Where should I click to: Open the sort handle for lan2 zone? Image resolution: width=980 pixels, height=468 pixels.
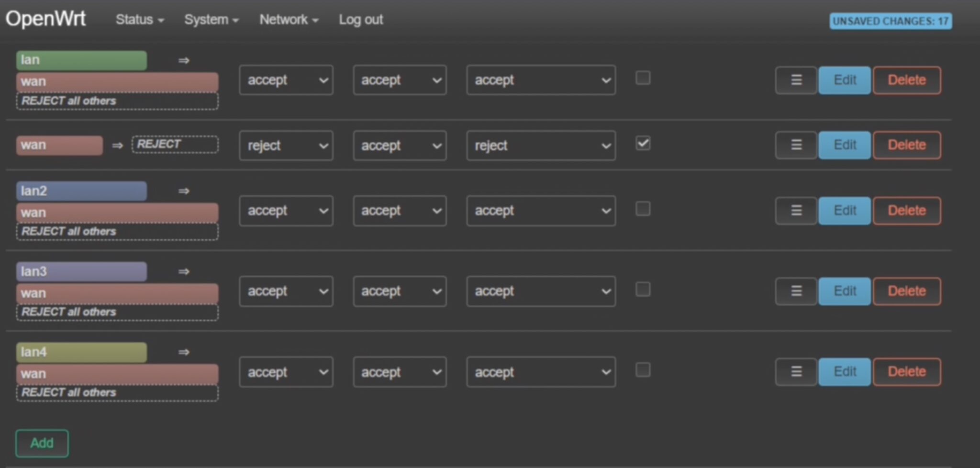pos(795,211)
